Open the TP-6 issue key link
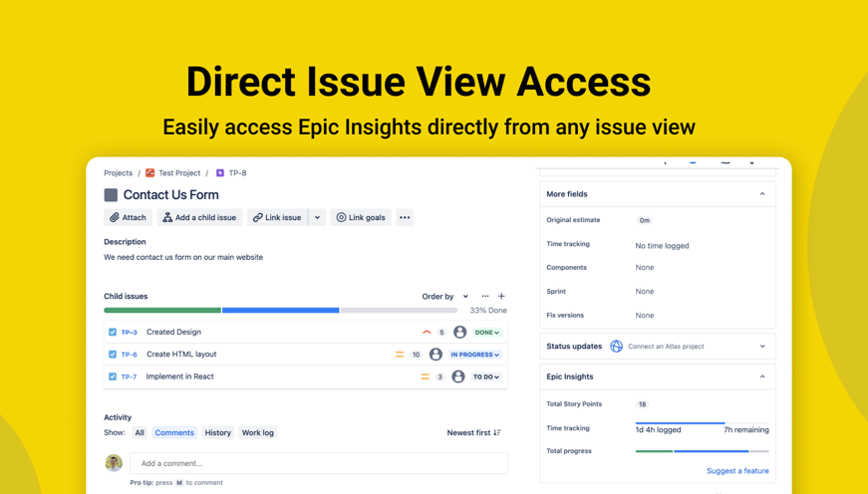 point(129,355)
